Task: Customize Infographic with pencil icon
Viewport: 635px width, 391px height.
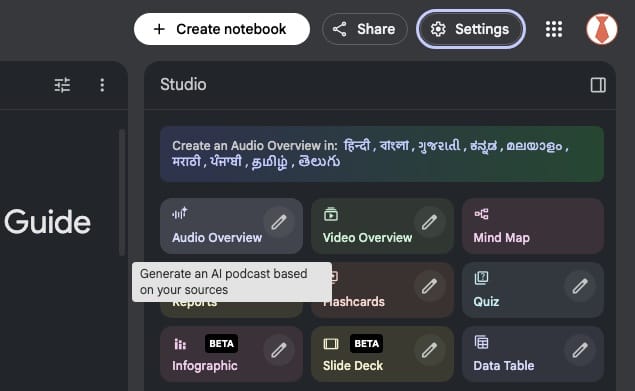Action: [x=279, y=350]
